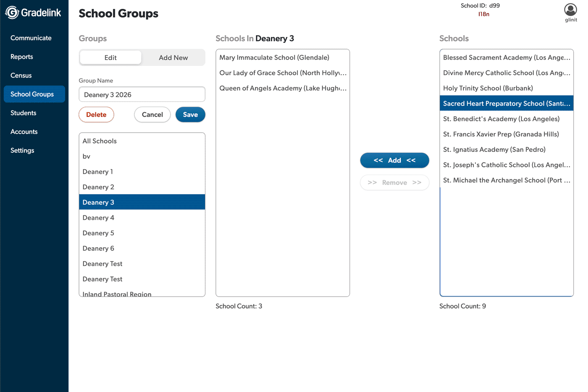This screenshot has height=392, width=588.
Task: Click the Gradelink logo icon
Action: point(12,13)
